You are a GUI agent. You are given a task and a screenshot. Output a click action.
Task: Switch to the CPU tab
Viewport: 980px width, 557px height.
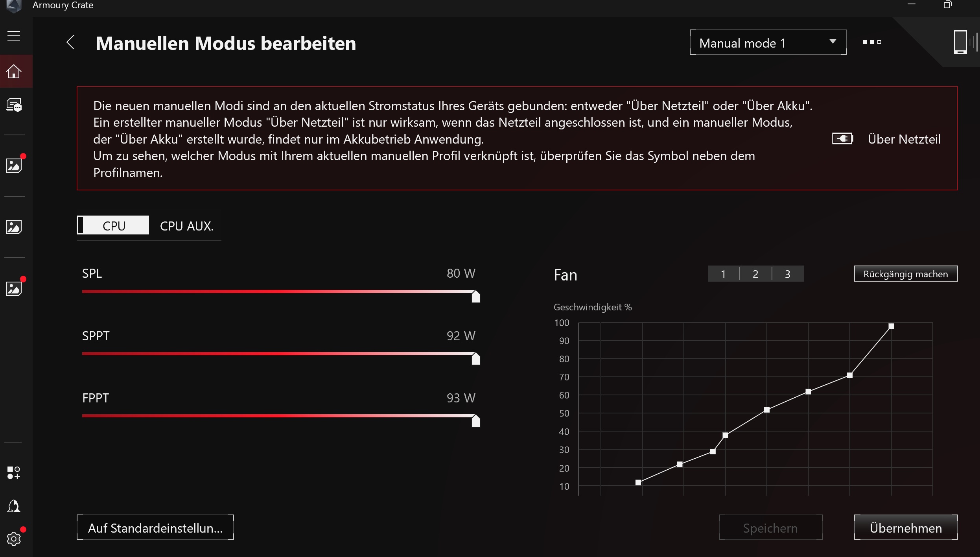point(113,225)
